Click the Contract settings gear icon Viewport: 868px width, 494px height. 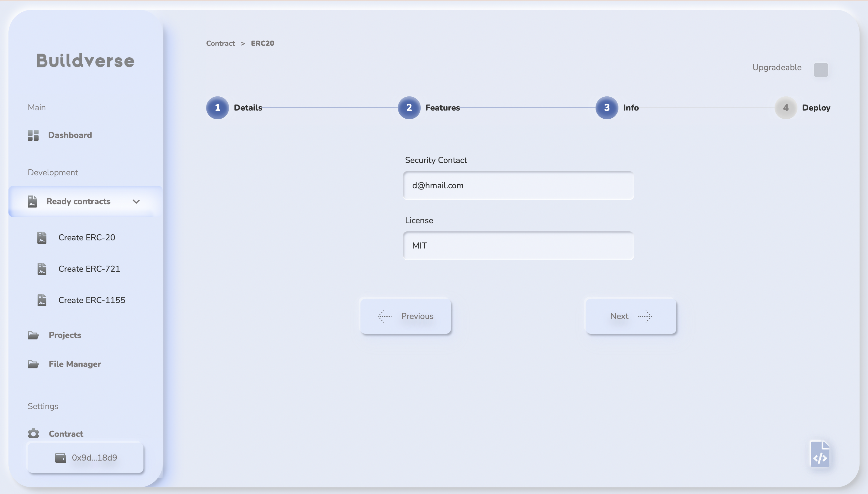(33, 434)
